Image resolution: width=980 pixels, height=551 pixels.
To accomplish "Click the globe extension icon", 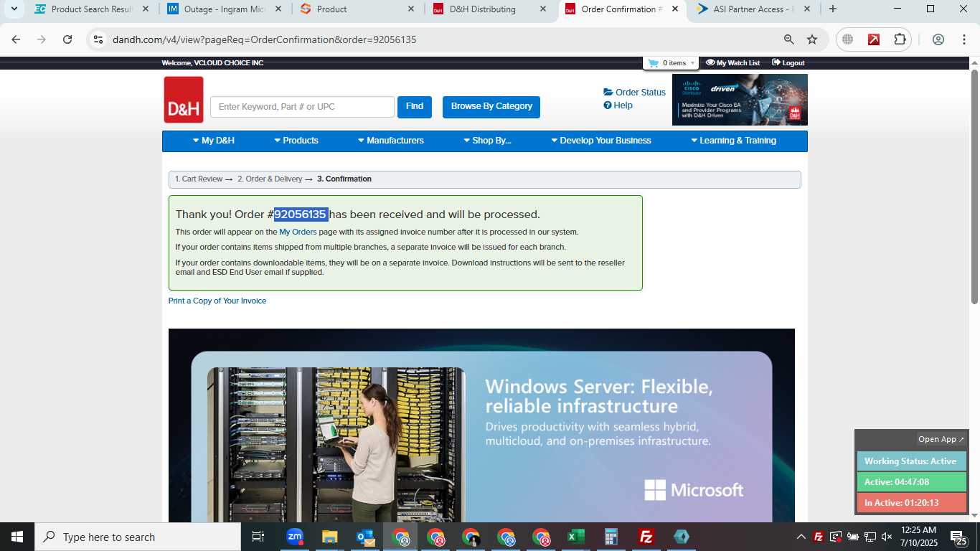I will pos(847,39).
